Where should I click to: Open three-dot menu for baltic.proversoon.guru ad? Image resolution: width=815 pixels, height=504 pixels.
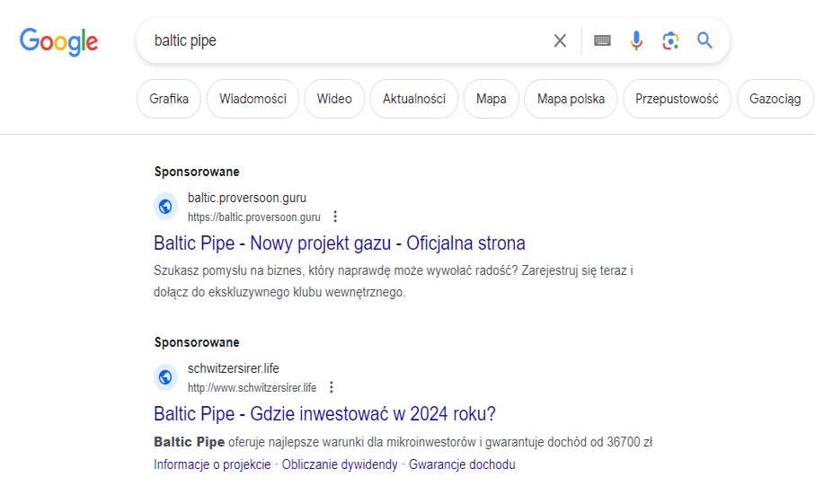pos(335,217)
